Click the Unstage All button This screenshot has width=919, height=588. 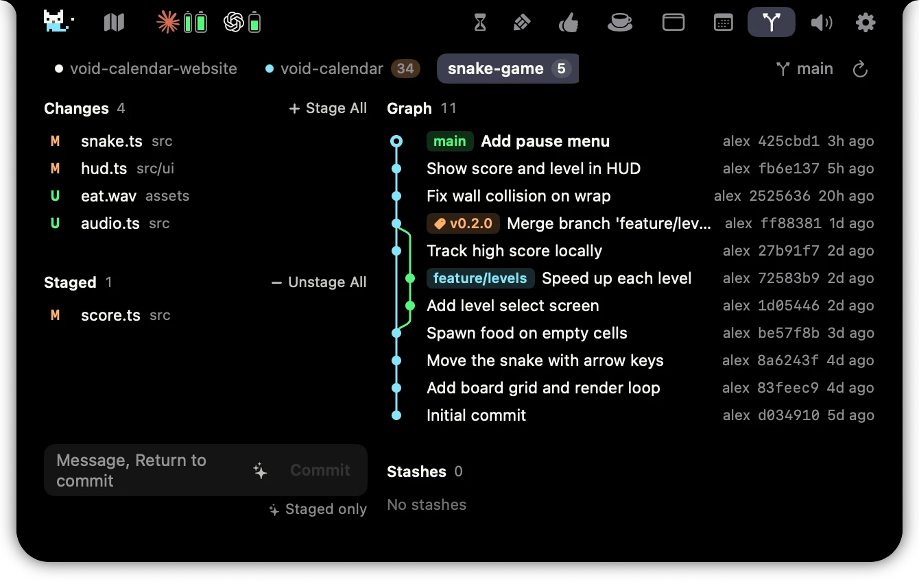[x=319, y=282]
